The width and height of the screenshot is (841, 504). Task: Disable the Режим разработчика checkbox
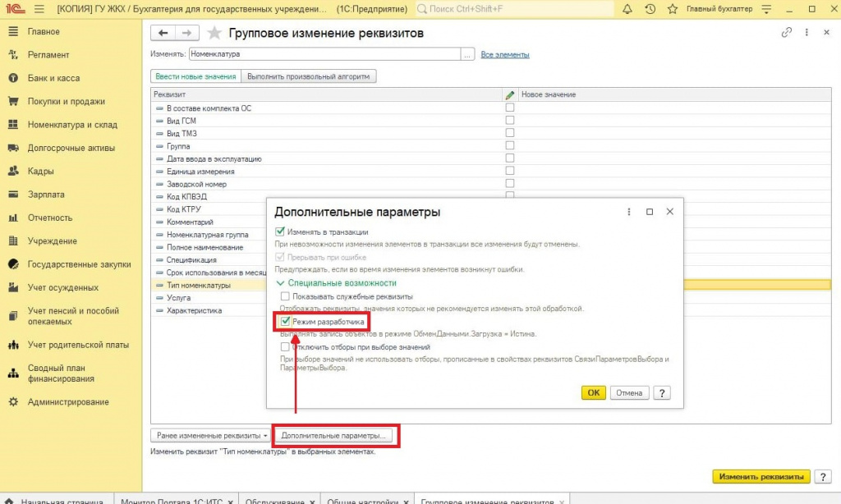(x=285, y=322)
